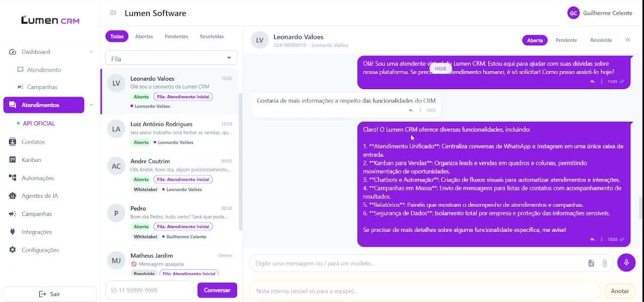The height and width of the screenshot is (302, 644).
Task: Expand the Dashboard menu chevron
Action: (x=91, y=52)
